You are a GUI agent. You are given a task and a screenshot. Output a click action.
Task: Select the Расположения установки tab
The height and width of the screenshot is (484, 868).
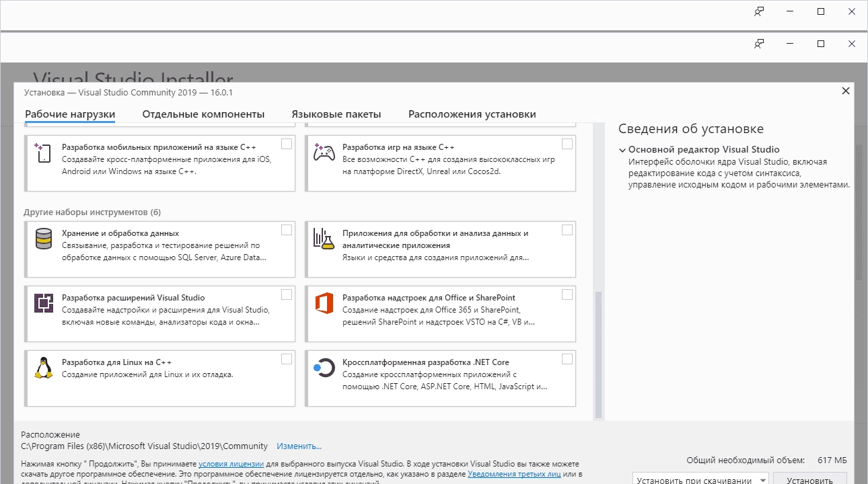click(x=472, y=114)
